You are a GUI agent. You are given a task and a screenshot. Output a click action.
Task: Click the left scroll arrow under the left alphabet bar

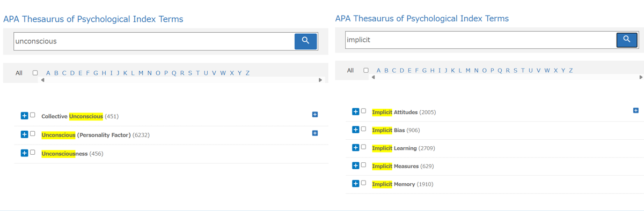click(43, 80)
